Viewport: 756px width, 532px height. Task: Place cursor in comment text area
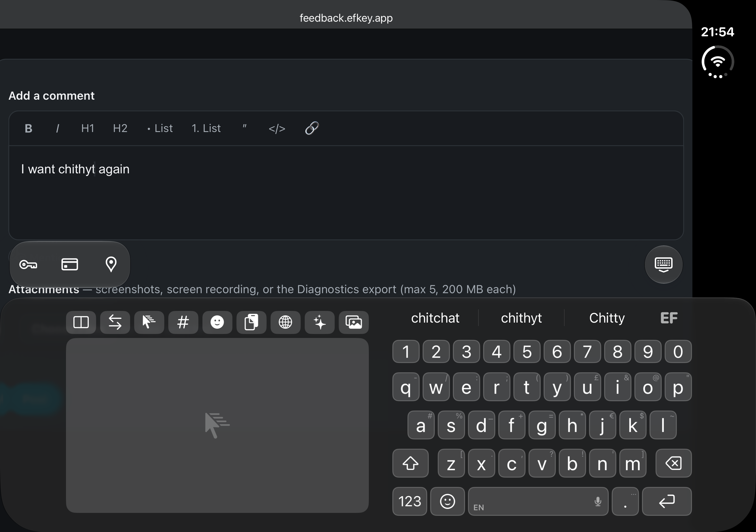coord(346,193)
